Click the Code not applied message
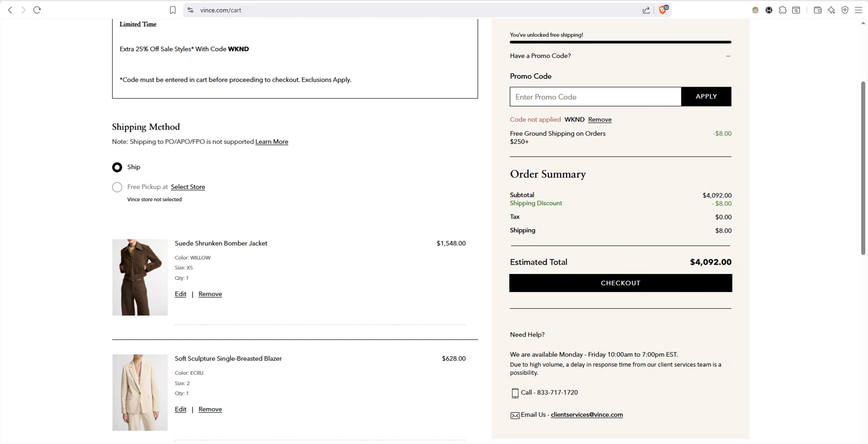The width and height of the screenshot is (868, 444). (x=535, y=120)
